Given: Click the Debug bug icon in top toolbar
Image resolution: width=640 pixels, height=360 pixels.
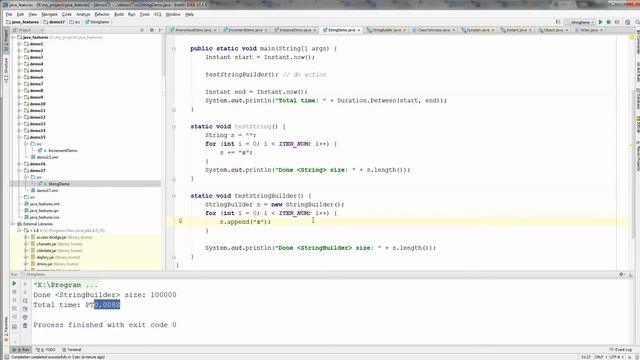Looking at the screenshot, I should tap(609, 22).
